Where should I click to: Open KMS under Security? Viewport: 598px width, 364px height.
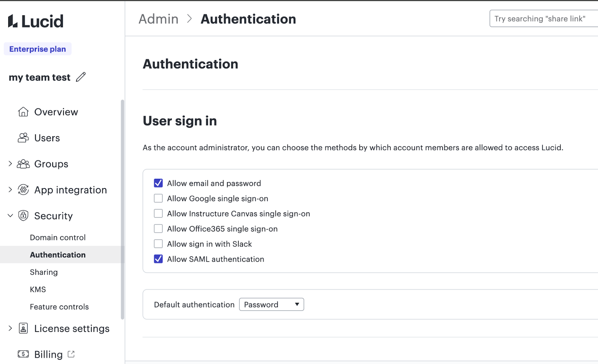tap(38, 289)
